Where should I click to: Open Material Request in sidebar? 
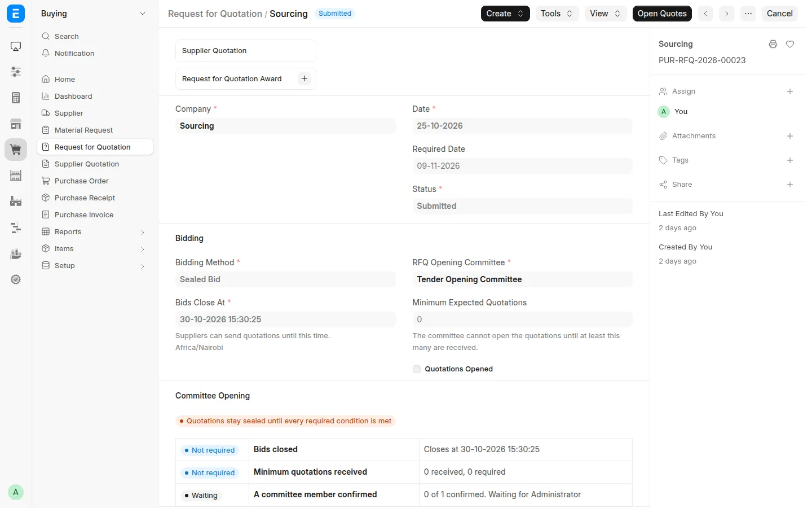coord(95,130)
